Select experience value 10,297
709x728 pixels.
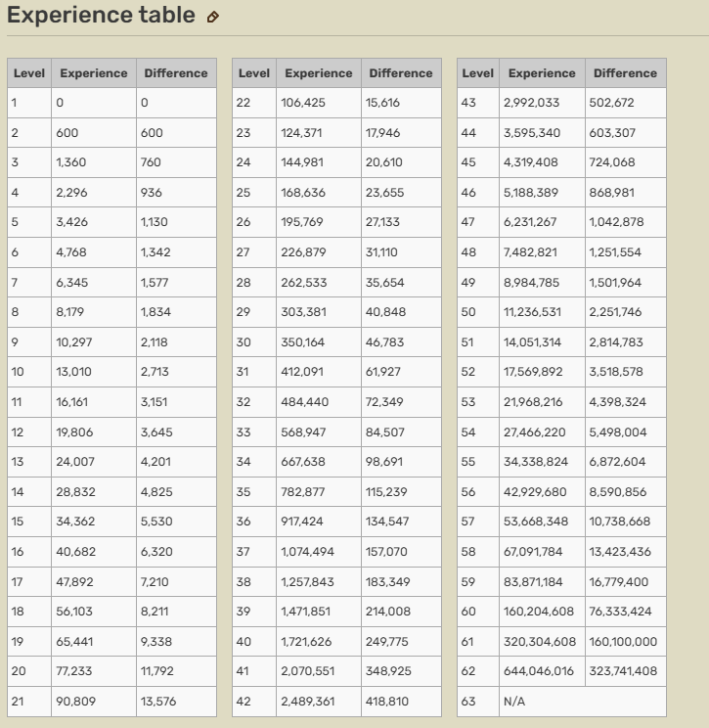[73, 342]
